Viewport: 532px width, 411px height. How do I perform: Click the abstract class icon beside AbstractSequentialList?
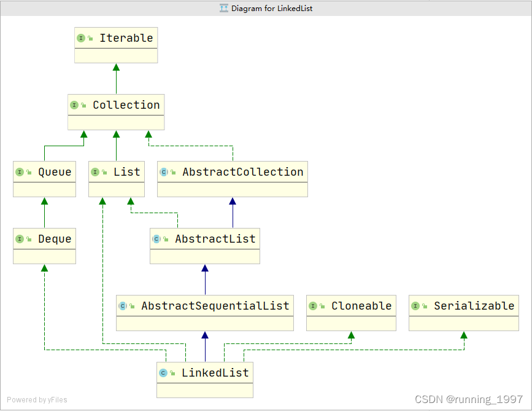pos(123,306)
